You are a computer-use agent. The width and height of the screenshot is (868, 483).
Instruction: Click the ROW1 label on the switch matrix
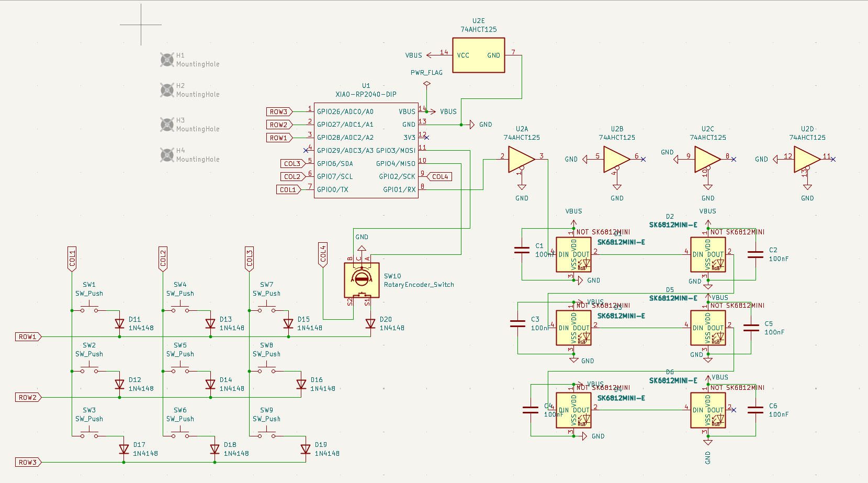28,336
